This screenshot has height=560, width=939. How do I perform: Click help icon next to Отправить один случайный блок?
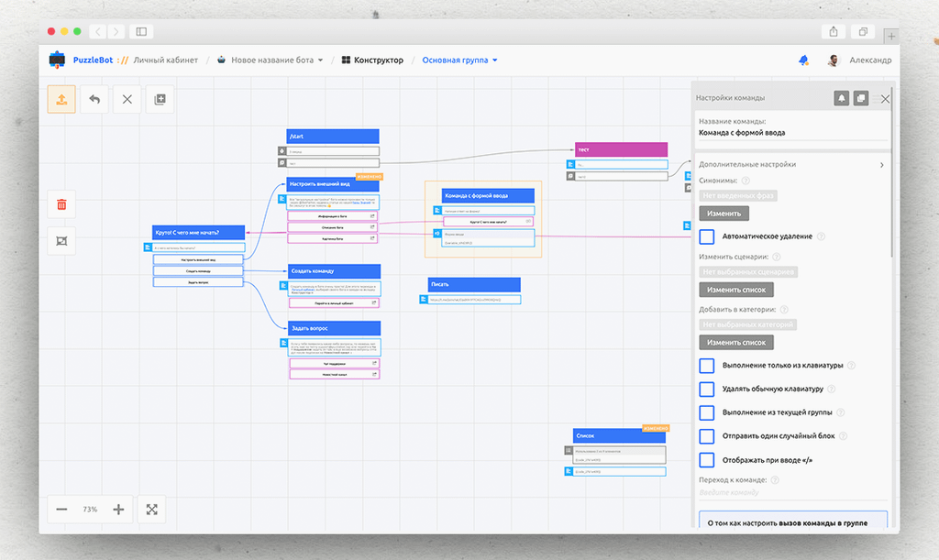843,435
